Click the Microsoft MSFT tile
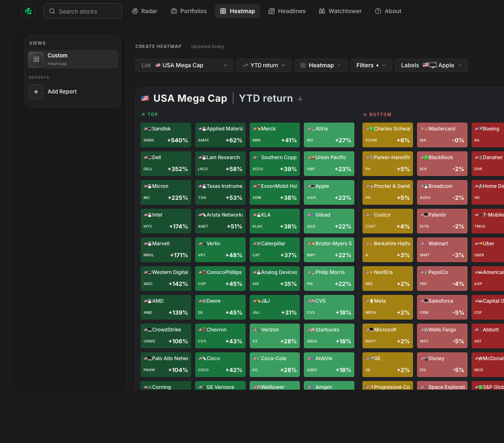The height and width of the screenshot is (443, 504). click(388, 336)
